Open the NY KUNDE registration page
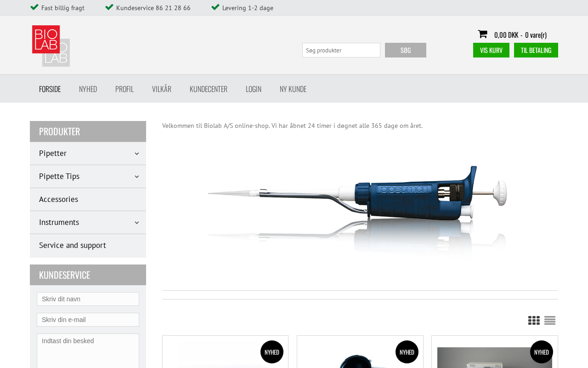Screen dimensions: 588x368 (293, 89)
